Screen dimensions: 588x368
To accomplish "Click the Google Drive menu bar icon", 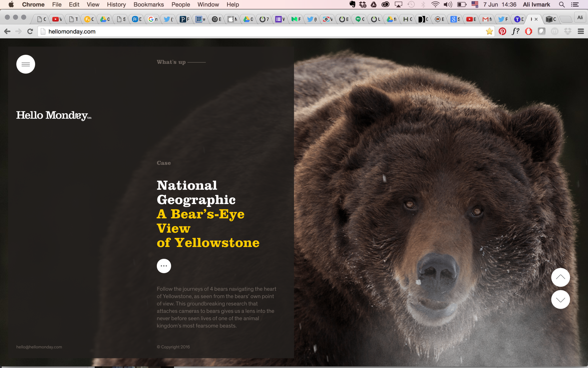I will [373, 4].
